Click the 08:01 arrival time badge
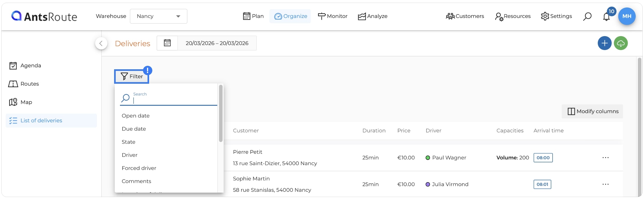This screenshot has width=644, height=199. tap(542, 184)
